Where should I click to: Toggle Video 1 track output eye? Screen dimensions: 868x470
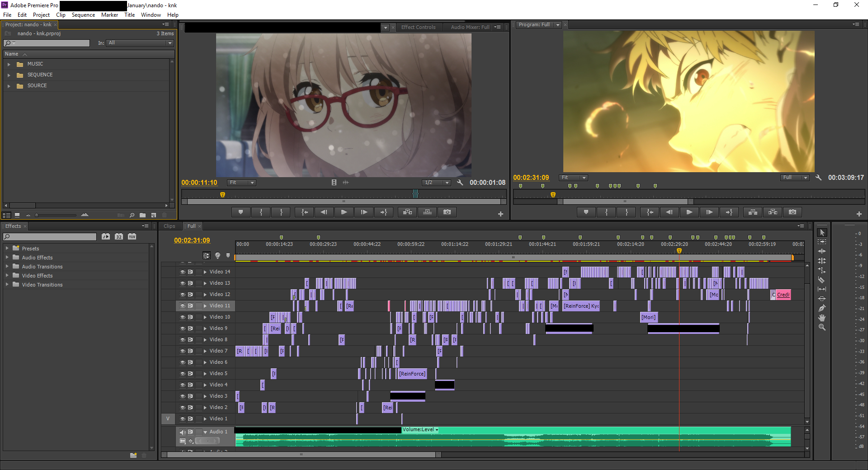(x=183, y=419)
